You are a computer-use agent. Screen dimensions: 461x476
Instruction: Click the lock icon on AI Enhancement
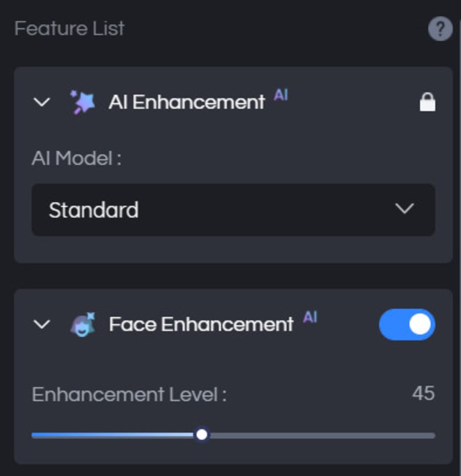427,102
